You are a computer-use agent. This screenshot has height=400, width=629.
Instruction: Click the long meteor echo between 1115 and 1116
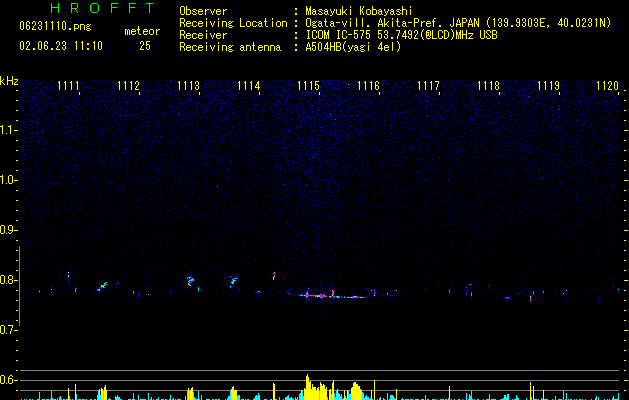point(332,296)
